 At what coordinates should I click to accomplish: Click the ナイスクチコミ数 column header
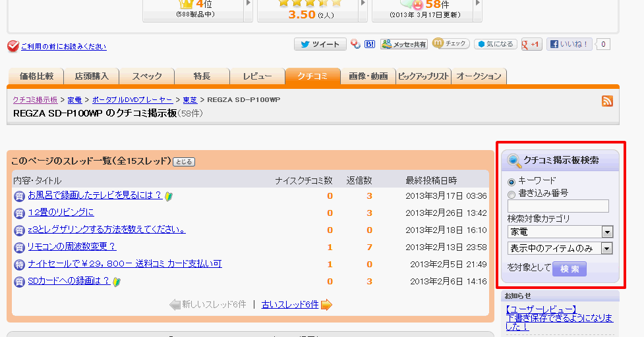pyautogui.click(x=303, y=180)
